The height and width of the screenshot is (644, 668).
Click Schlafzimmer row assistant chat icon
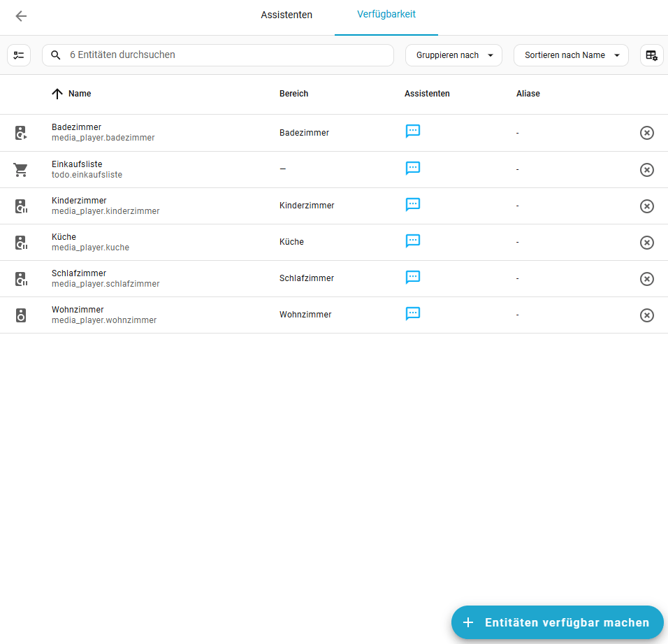[x=413, y=278]
